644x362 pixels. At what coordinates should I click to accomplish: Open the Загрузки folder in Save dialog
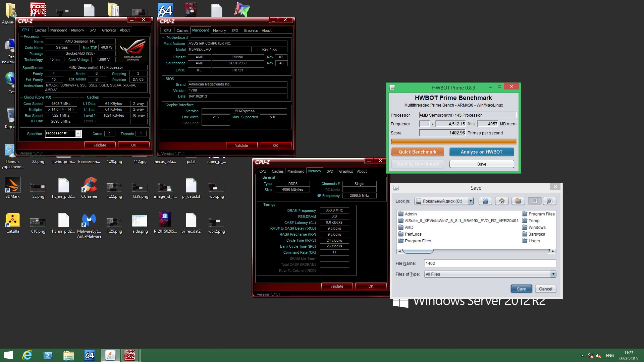pyautogui.click(x=533, y=234)
